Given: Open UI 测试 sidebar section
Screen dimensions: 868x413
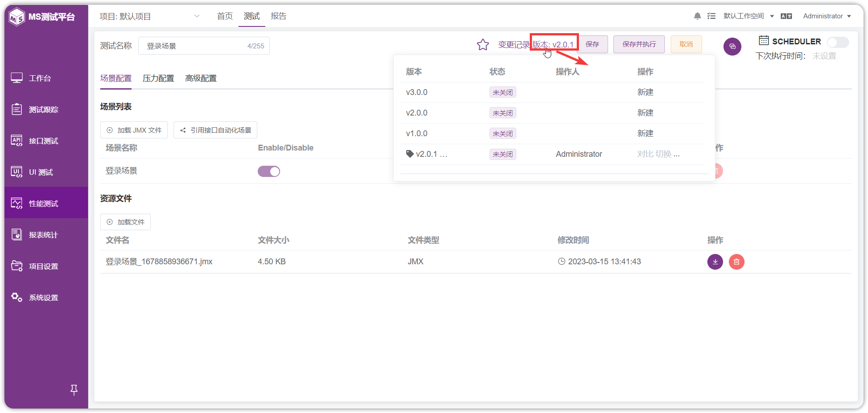Looking at the screenshot, I should [x=46, y=172].
